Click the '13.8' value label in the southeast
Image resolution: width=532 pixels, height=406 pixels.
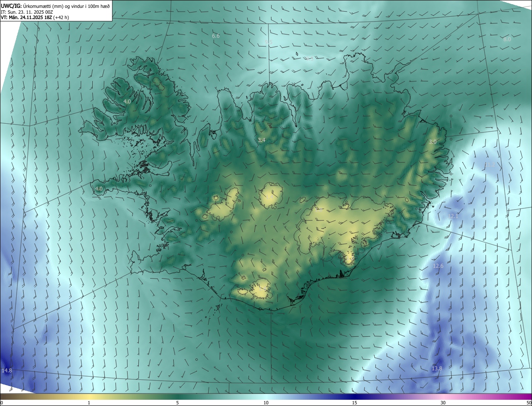(437, 368)
